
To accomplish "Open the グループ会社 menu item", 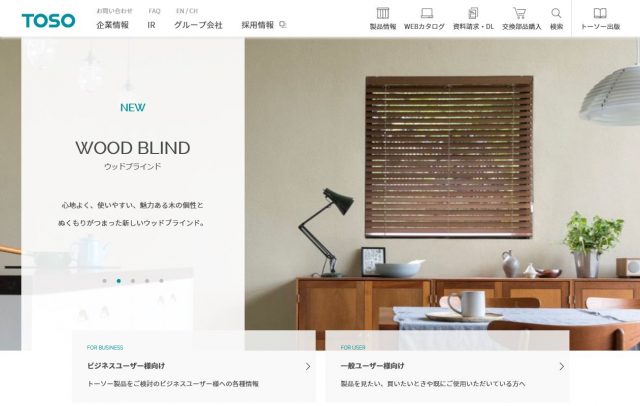I will pos(198,25).
